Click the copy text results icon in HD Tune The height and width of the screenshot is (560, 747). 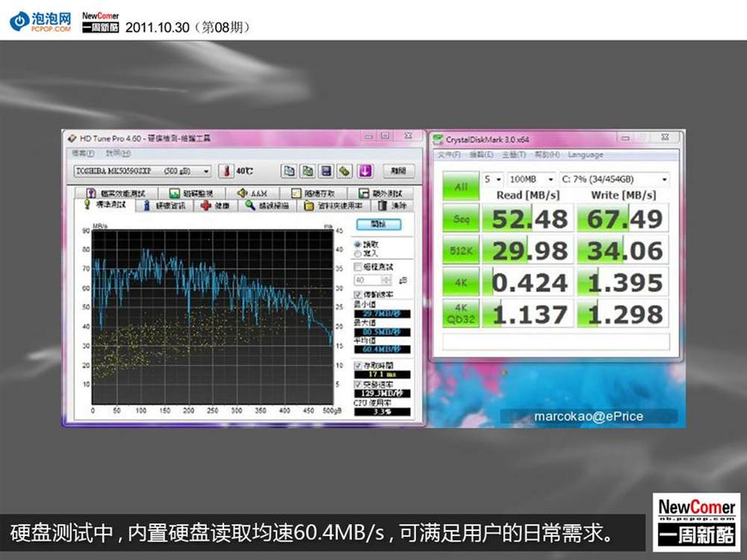tap(288, 171)
